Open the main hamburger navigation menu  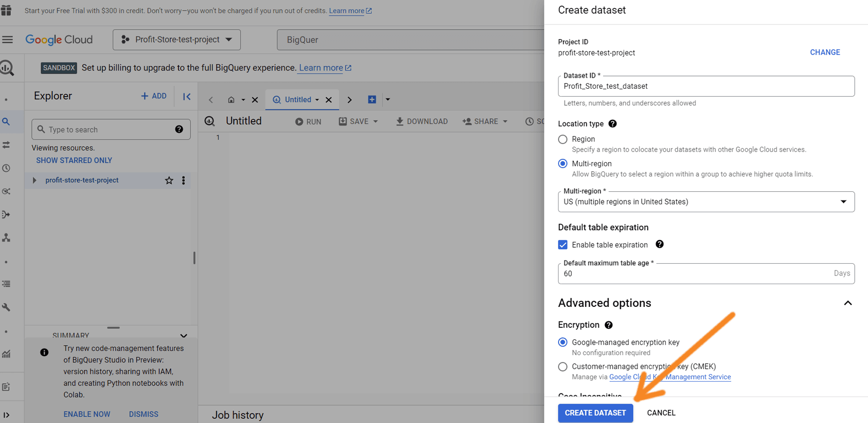[x=7, y=40]
